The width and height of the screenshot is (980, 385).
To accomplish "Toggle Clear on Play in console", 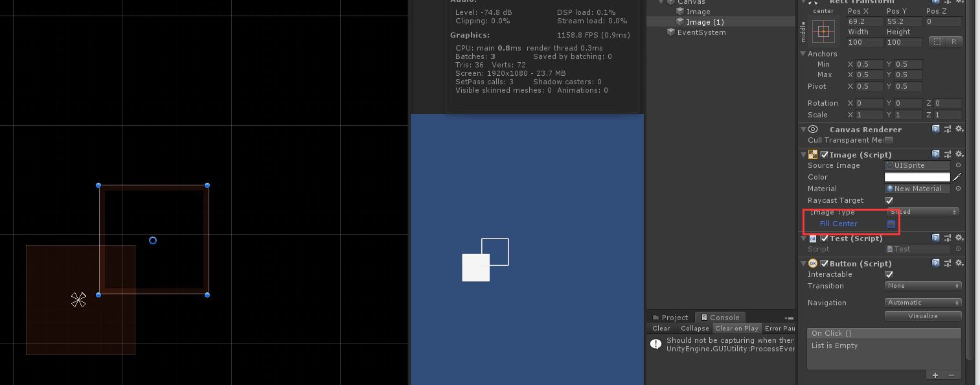I will coord(736,329).
